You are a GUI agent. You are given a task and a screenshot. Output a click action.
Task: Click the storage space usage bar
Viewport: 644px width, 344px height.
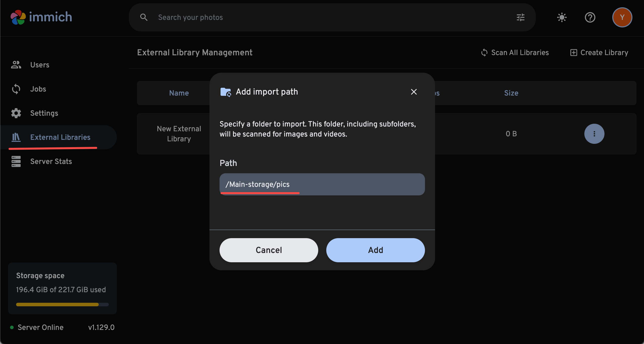[62, 305]
